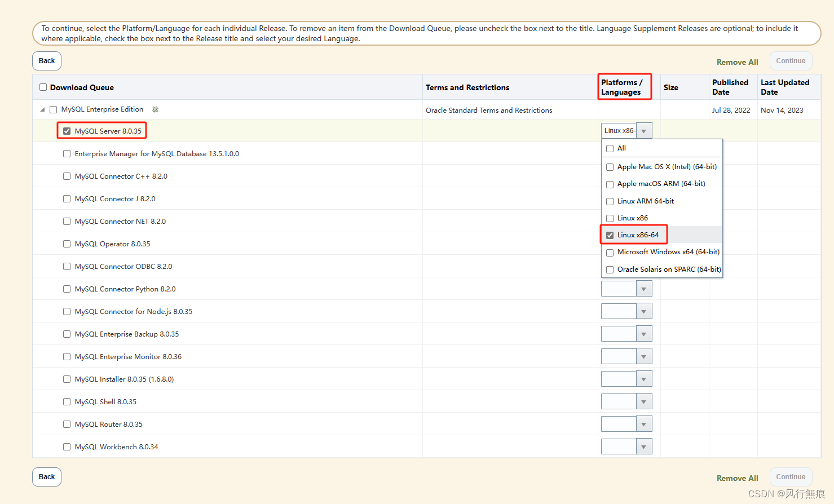The image size is (834, 504).
Task: Click the bottom Continue button
Action: point(791,477)
